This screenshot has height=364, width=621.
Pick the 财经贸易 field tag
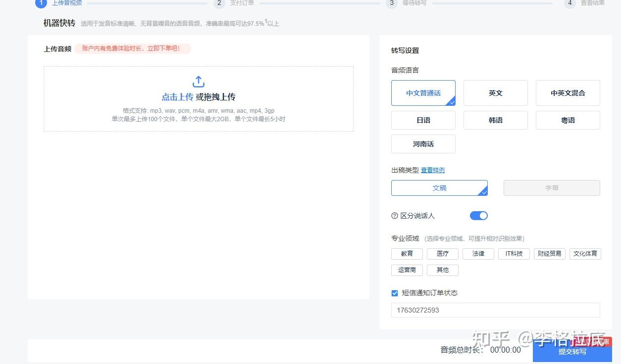pos(550,254)
